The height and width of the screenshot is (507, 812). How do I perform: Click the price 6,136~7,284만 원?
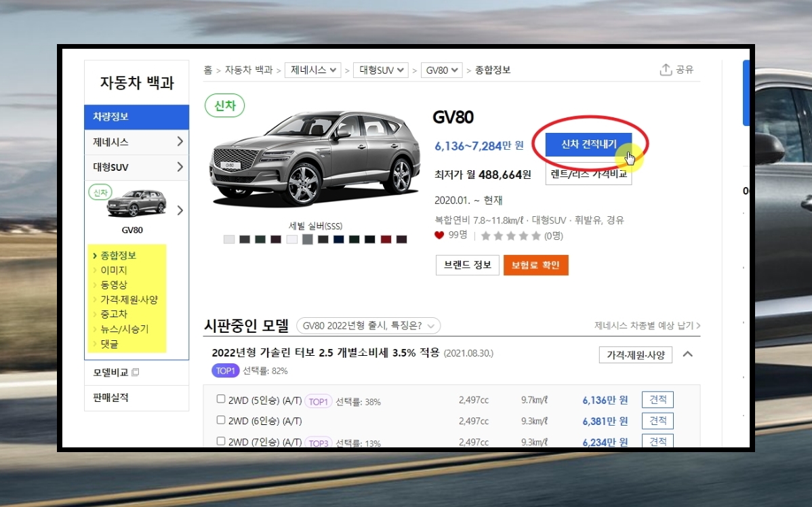pyautogui.click(x=479, y=146)
